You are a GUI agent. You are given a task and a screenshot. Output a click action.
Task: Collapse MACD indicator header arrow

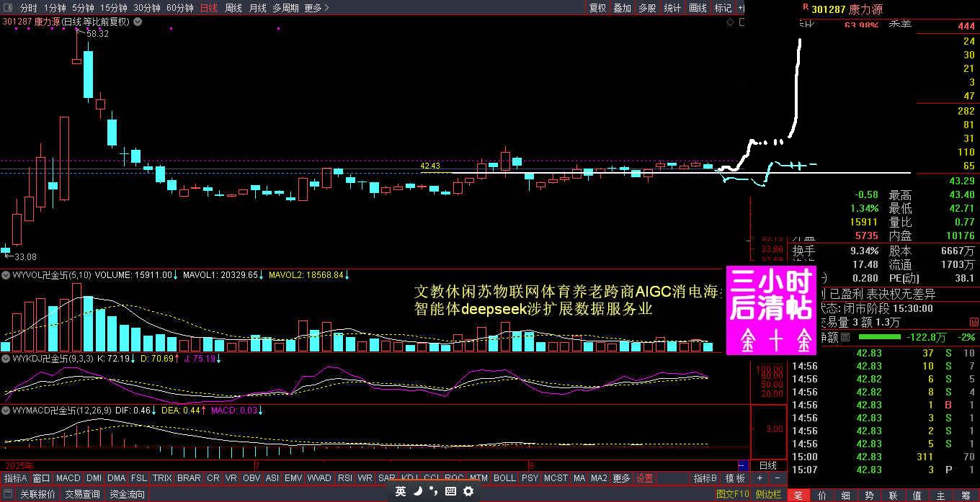pyautogui.click(x=5, y=410)
